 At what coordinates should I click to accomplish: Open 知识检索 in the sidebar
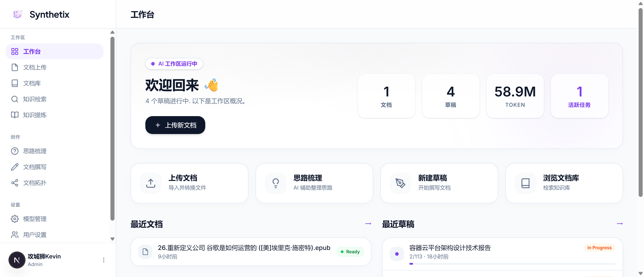click(55, 99)
